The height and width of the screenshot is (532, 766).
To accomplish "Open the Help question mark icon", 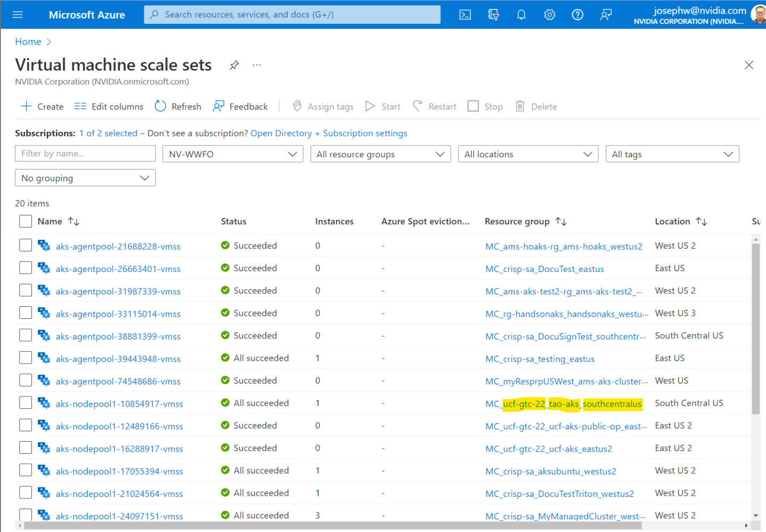I will (577, 15).
